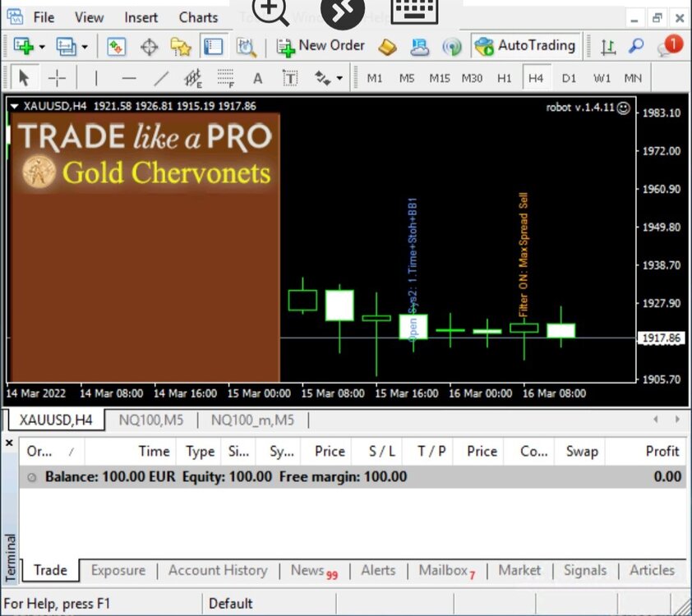Viewport: 692px width, 616px height.
Task: Click the robot smiley face icon
Action: point(623,108)
